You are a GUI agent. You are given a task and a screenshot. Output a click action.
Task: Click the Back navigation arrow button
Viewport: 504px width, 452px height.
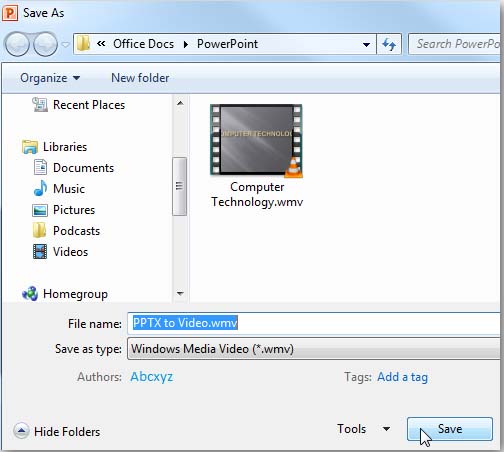(x=17, y=44)
